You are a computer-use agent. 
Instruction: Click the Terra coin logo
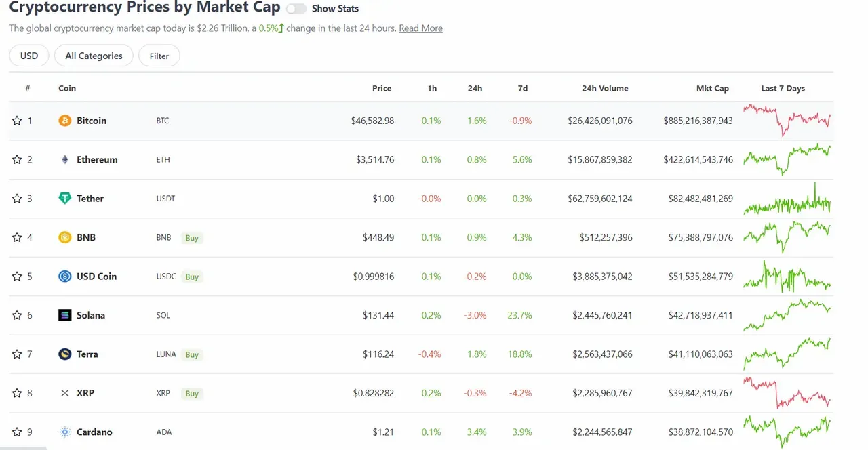(65, 354)
